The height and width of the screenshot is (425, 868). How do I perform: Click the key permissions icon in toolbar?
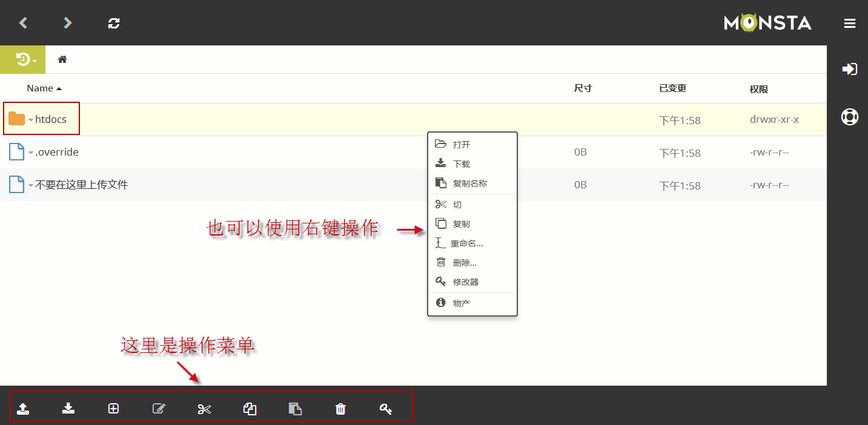(x=386, y=409)
